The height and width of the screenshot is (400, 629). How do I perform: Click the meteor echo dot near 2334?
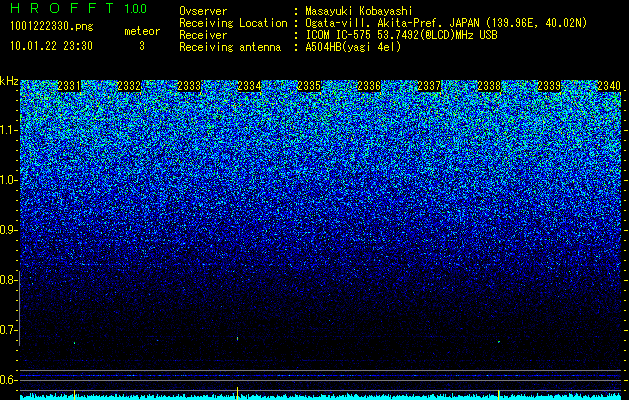point(237,339)
